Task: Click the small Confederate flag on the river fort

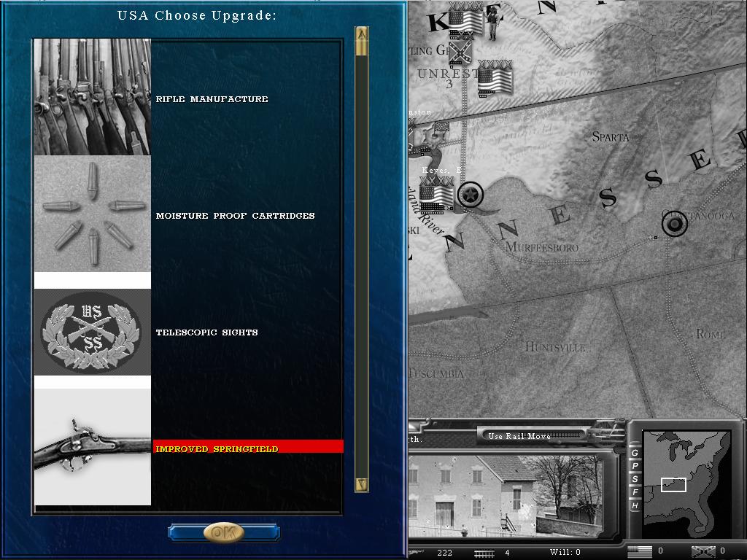Action: tap(441, 127)
